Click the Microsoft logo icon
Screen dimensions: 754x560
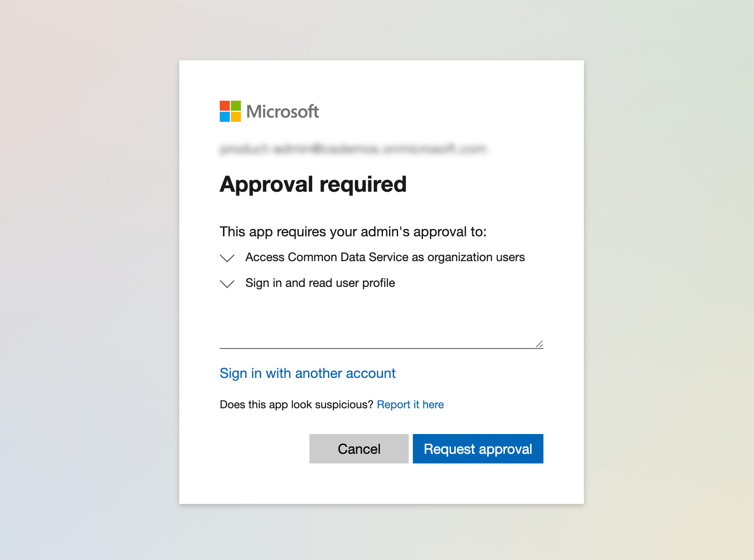point(230,111)
